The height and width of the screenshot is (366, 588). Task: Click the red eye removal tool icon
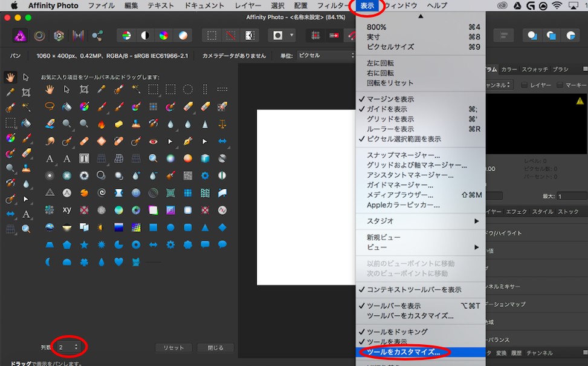[x=153, y=141]
